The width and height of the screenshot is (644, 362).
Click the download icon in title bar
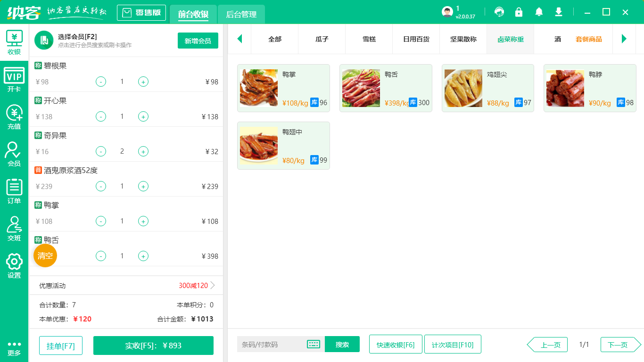(558, 12)
